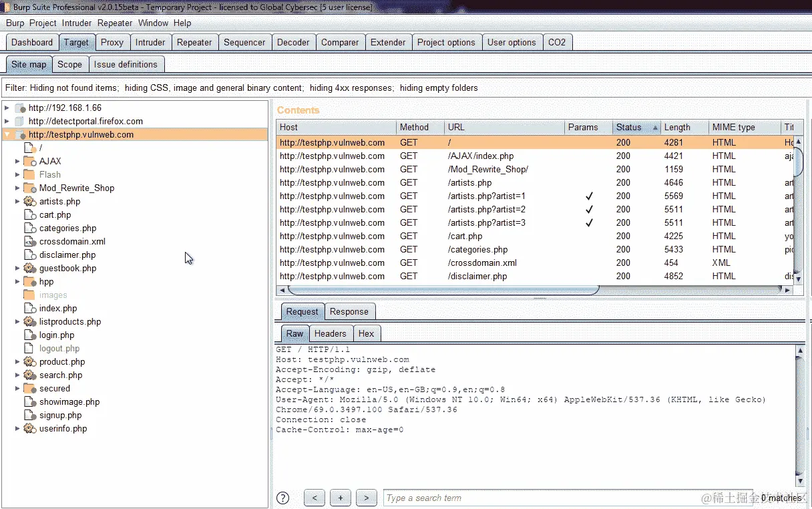Expand the AJAX folder node
Viewport: 812px width, 509px height.
pos(17,161)
